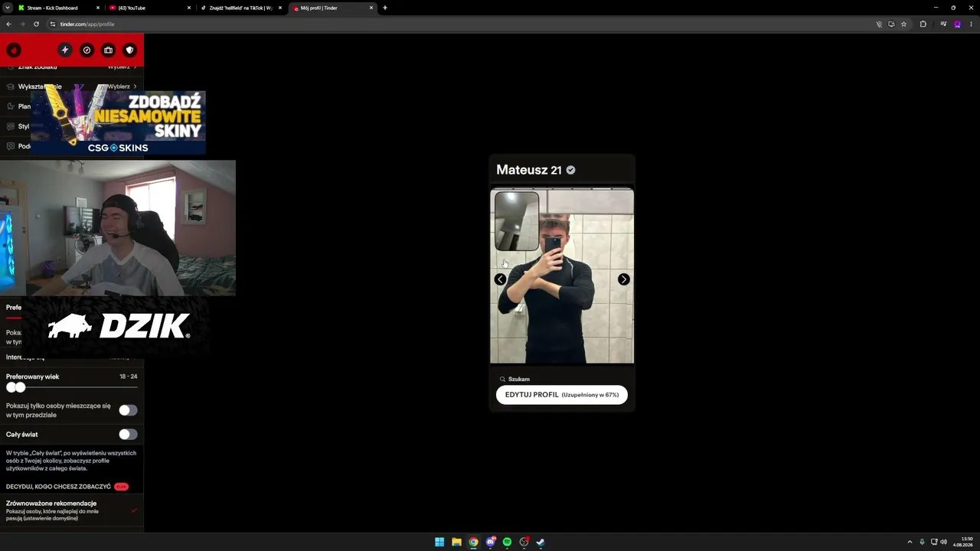The width and height of the screenshot is (980, 551).
Task: Click the lightning bolt Boost icon
Action: pyautogui.click(x=65, y=51)
